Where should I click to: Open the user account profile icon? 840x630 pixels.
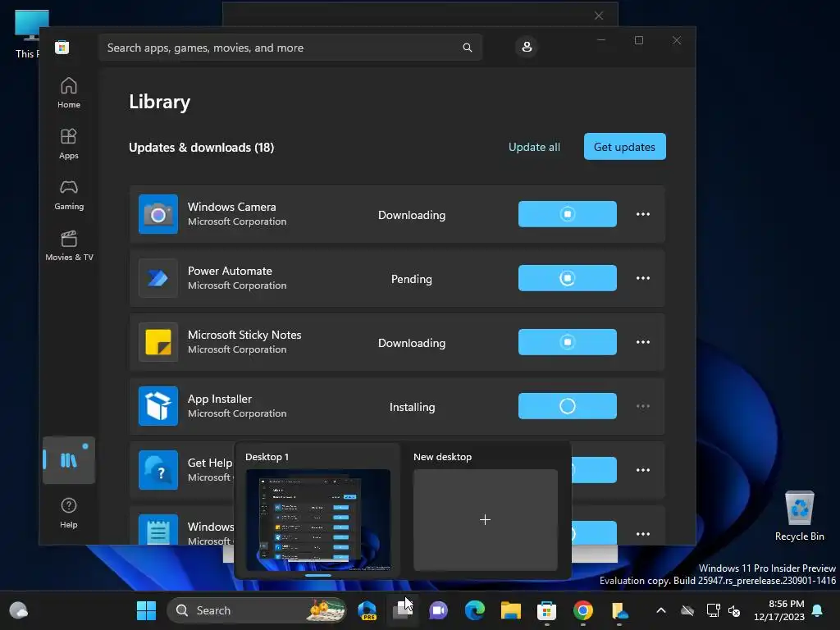coord(527,47)
